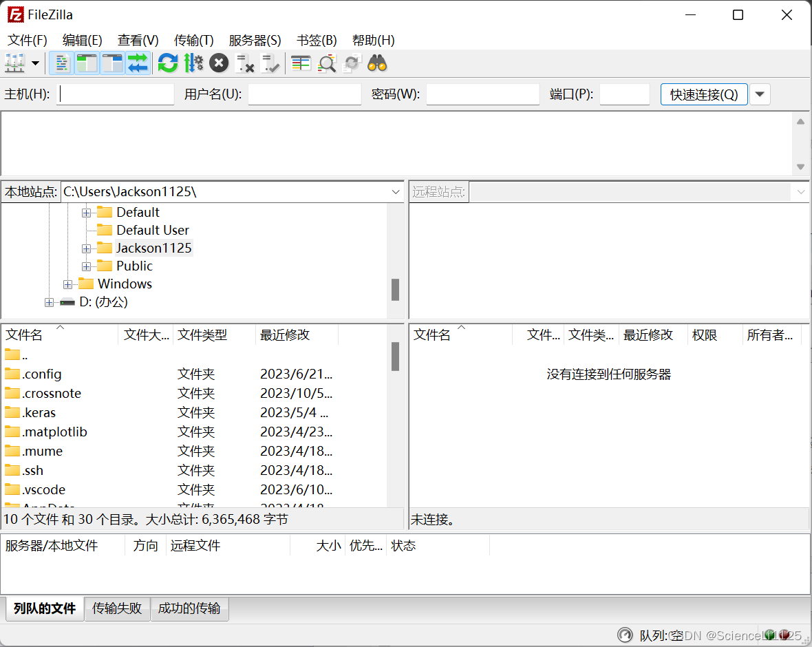The width and height of the screenshot is (812, 647).
Task: Select the .mume folder row
Action: 194,451
